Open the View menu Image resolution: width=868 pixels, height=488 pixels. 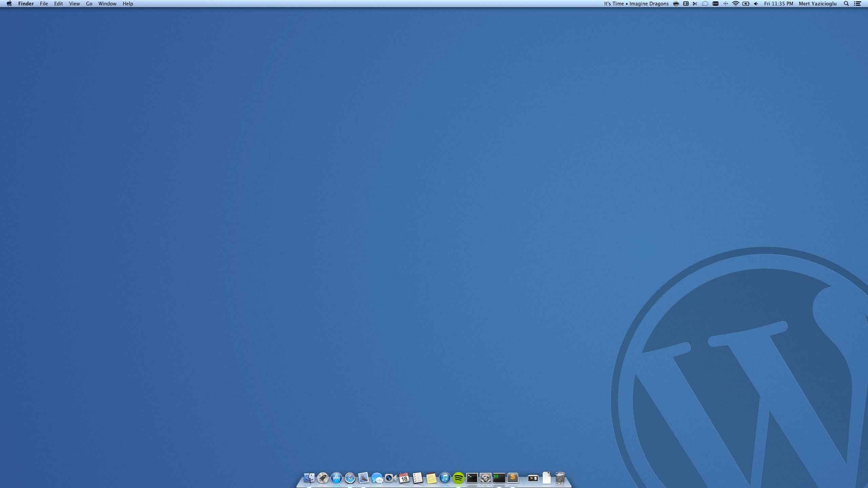[x=74, y=4]
